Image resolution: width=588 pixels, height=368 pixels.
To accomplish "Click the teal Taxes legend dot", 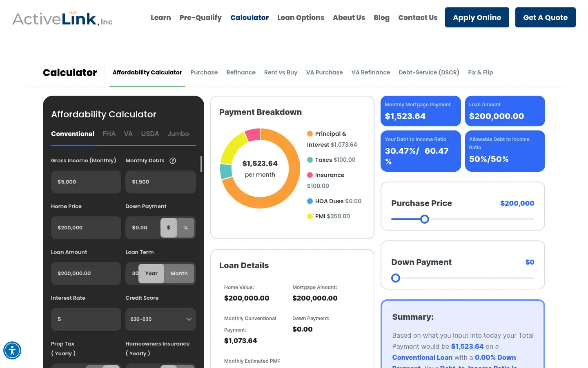I will click(310, 160).
